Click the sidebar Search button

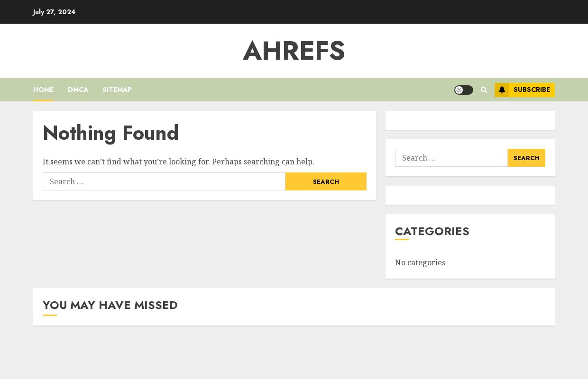(526, 158)
